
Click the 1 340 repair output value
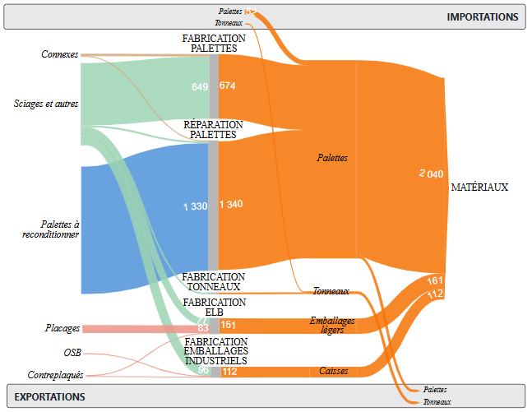click(231, 205)
